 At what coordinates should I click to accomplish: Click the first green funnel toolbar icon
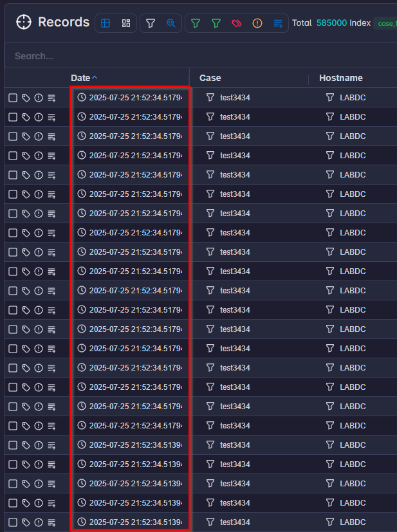click(x=196, y=23)
